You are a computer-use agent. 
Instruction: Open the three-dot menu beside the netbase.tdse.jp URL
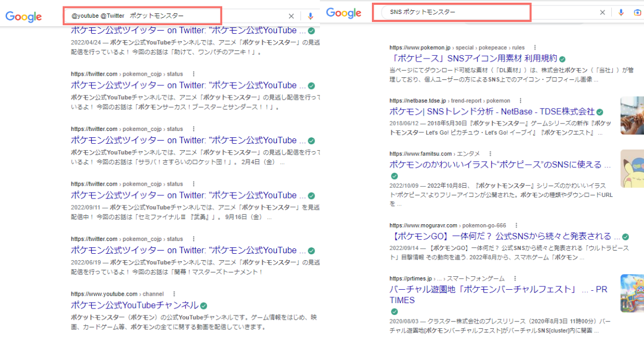pyautogui.click(x=521, y=100)
